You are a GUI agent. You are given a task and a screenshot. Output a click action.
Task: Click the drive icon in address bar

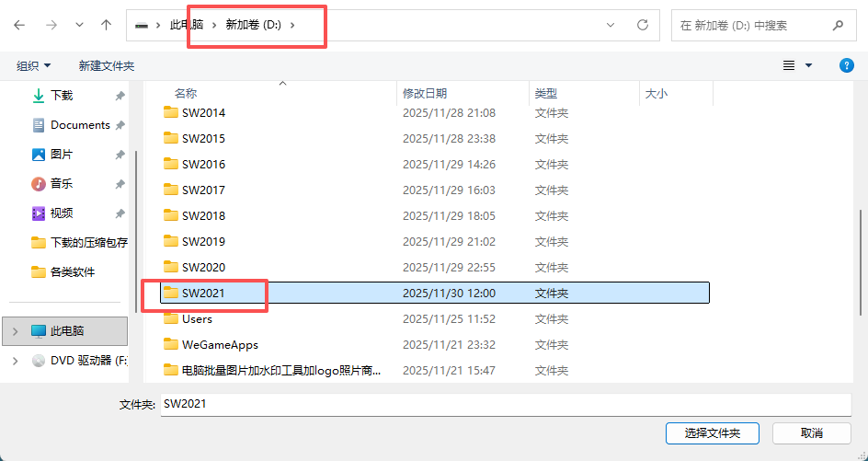click(142, 25)
